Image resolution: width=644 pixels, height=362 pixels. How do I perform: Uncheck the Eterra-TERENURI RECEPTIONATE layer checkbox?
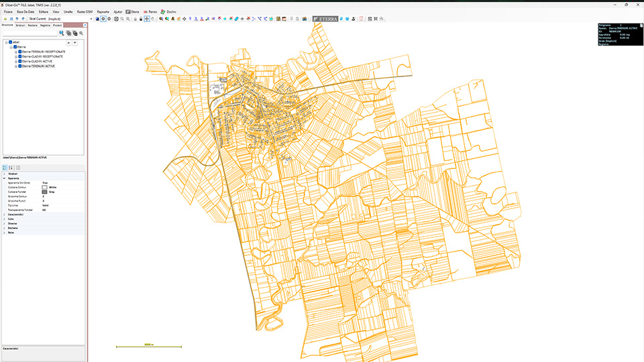20,52
